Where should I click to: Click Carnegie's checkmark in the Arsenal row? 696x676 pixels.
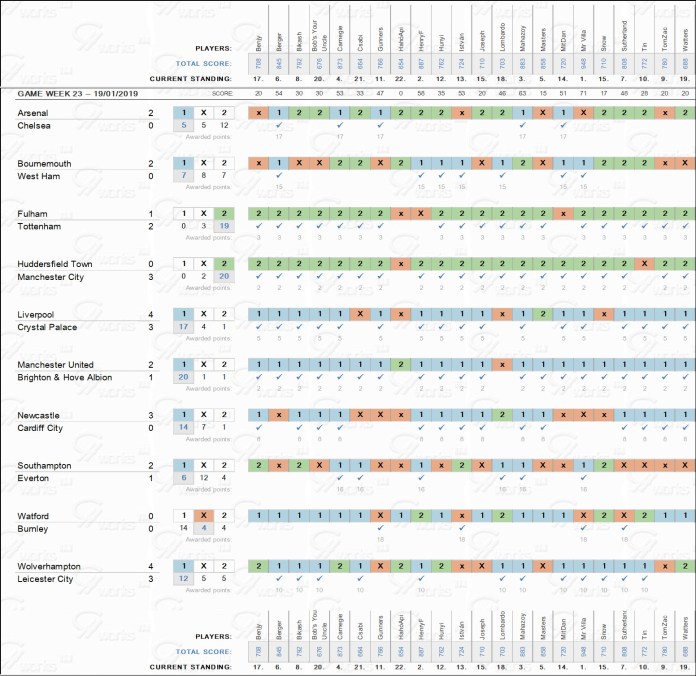(x=340, y=125)
